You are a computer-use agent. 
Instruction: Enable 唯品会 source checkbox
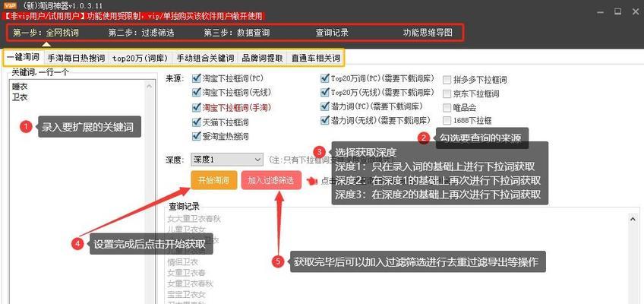(x=447, y=108)
